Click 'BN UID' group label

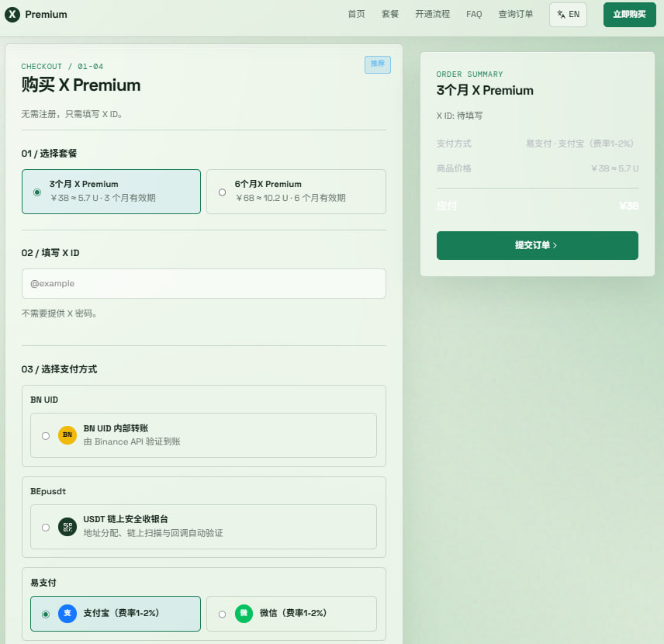point(44,400)
